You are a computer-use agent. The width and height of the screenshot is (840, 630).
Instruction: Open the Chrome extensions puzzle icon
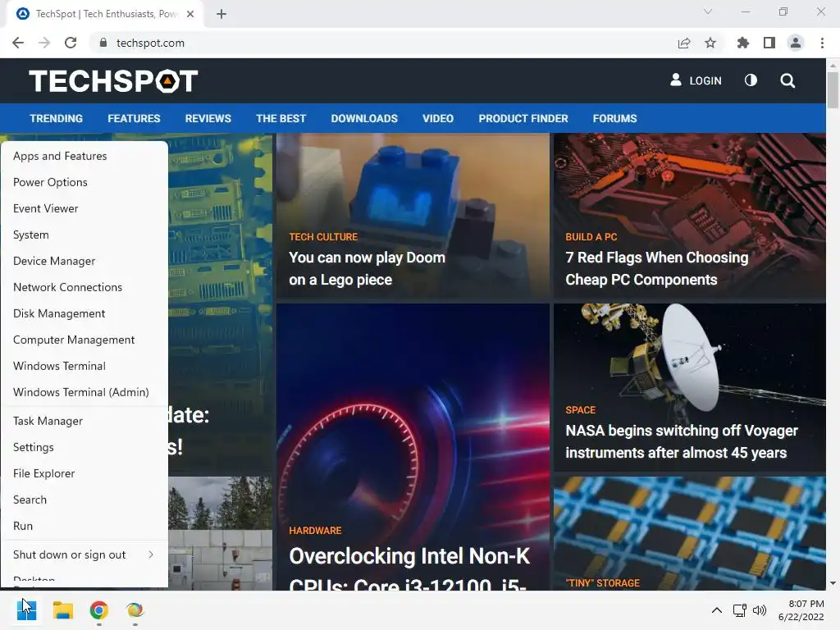743,43
